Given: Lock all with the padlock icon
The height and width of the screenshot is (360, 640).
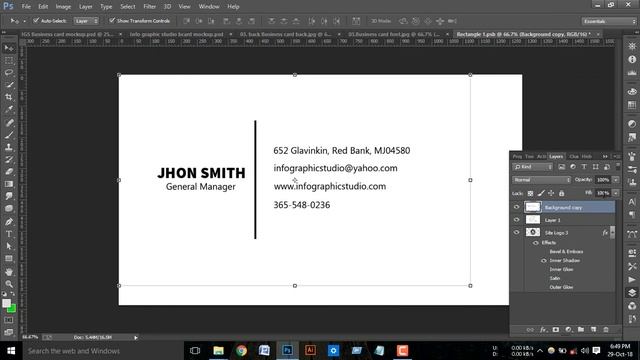Looking at the screenshot, I should click(562, 193).
